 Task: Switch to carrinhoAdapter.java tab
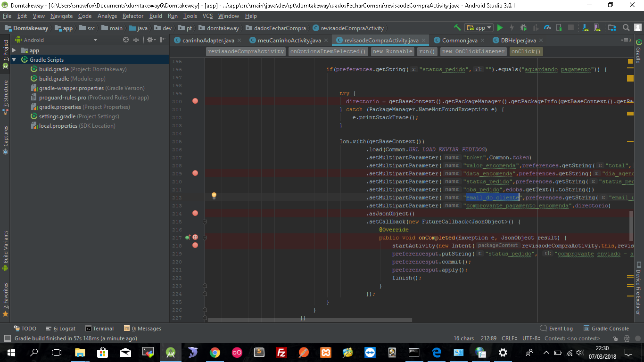(208, 41)
